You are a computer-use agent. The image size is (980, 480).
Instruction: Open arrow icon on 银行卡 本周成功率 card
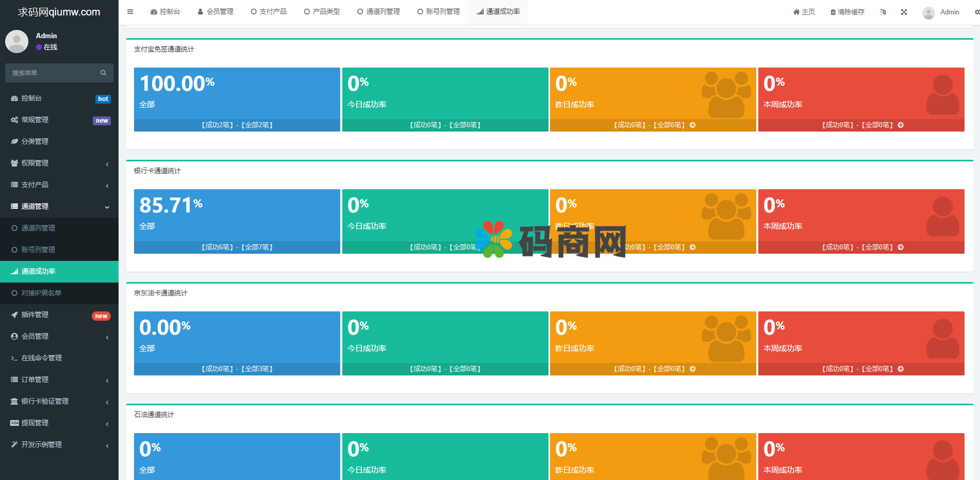(901, 247)
